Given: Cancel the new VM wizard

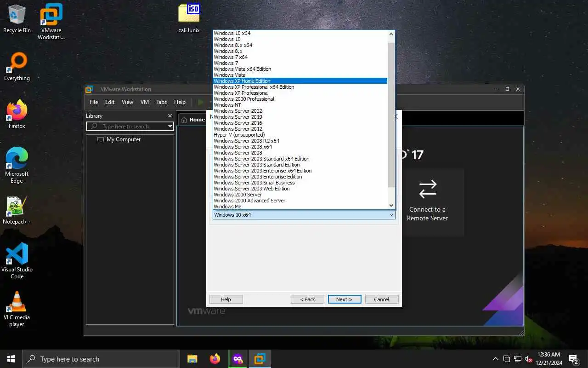Looking at the screenshot, I should click(x=381, y=299).
